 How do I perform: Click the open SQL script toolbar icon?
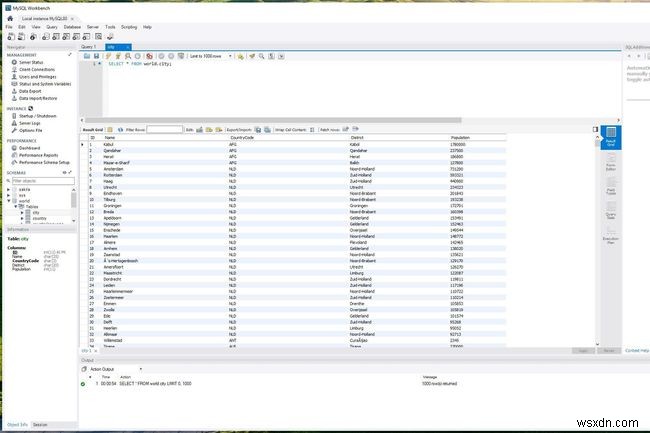(21, 37)
